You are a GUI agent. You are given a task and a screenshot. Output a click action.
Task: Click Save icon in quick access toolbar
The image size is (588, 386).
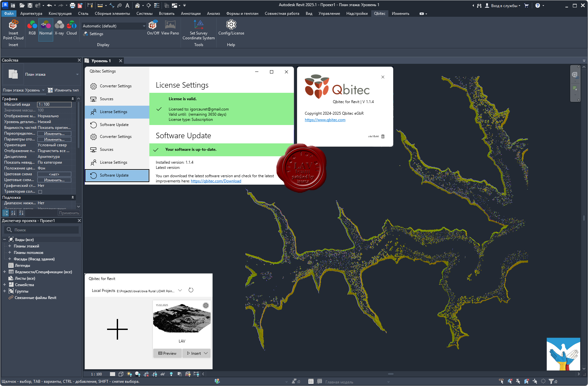pos(30,5)
